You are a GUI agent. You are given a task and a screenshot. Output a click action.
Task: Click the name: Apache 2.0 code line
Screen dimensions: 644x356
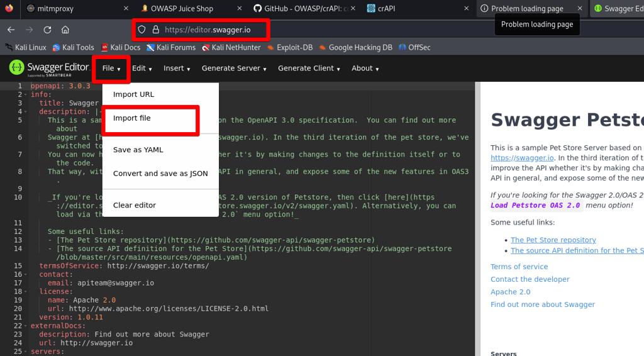82,300
